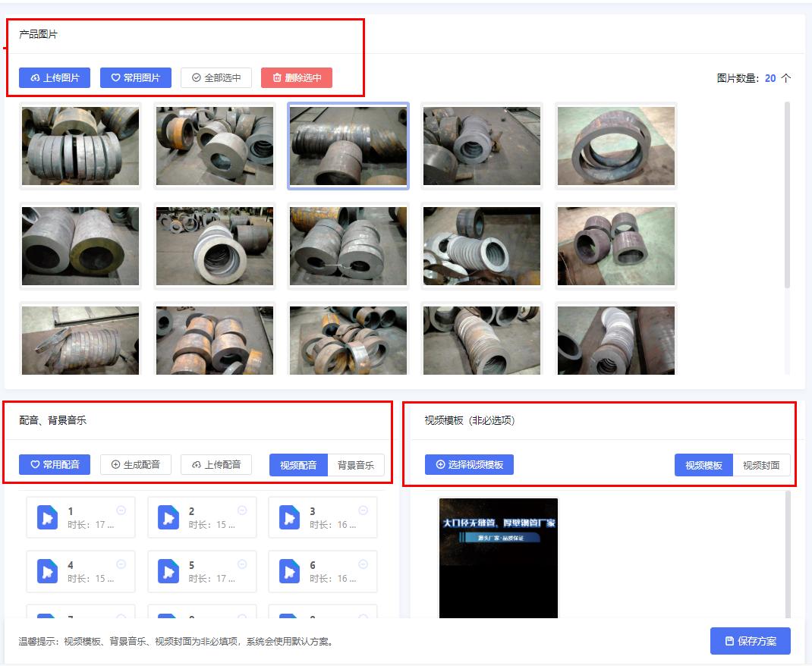812x666 pixels.
Task: Click the trash icon on 删除选中 button
Action: [275, 77]
